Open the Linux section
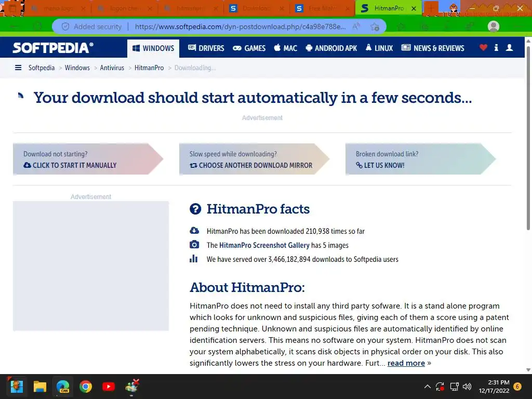The width and height of the screenshot is (532, 399). pos(379,48)
